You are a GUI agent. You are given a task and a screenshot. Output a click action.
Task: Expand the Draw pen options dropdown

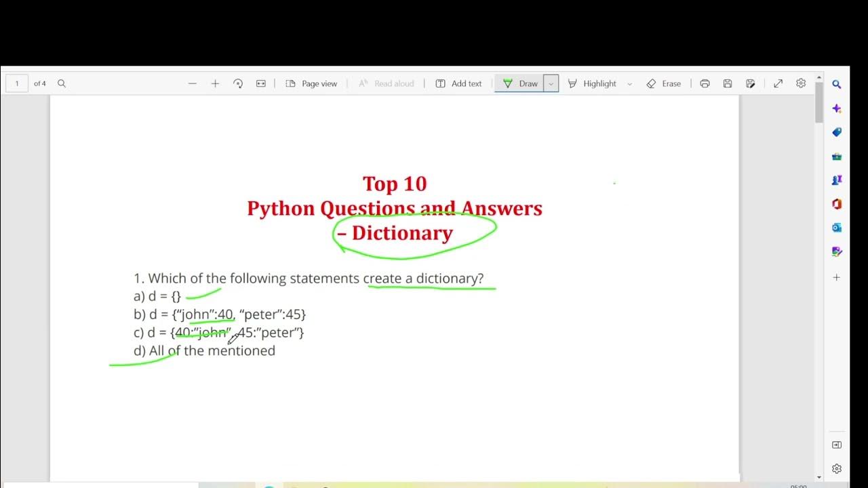click(x=551, y=83)
